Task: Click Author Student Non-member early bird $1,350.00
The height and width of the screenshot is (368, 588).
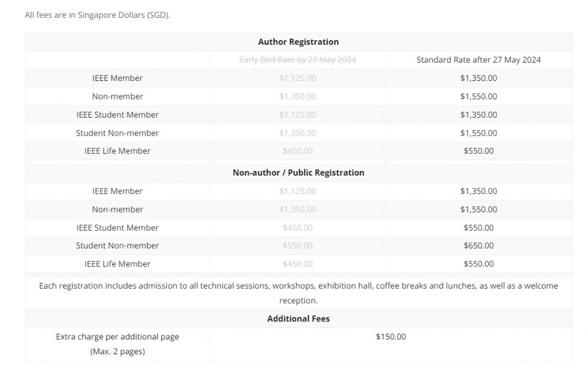Action: pyautogui.click(x=297, y=133)
